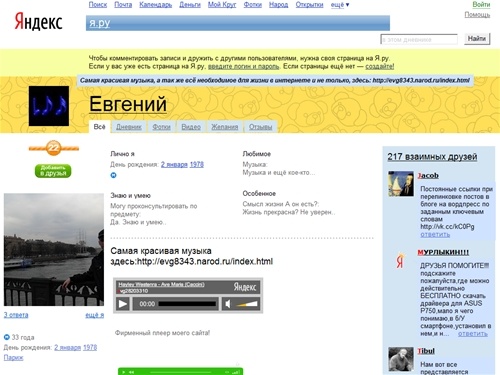Adjust the player volume slider

click(246, 304)
